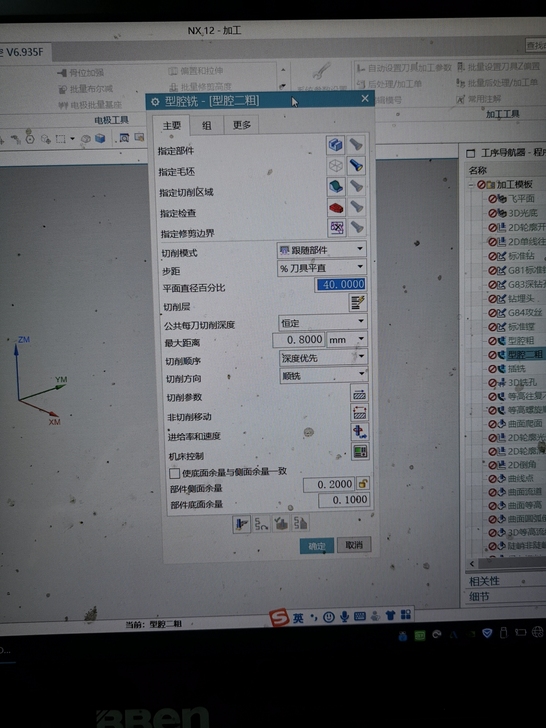Click the flashlight display icon for 指定切削区域
This screenshot has width=546, height=728.
(x=357, y=186)
